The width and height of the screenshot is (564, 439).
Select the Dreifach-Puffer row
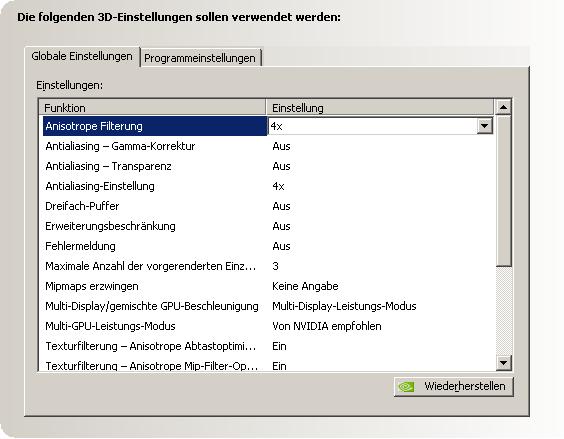pos(268,206)
